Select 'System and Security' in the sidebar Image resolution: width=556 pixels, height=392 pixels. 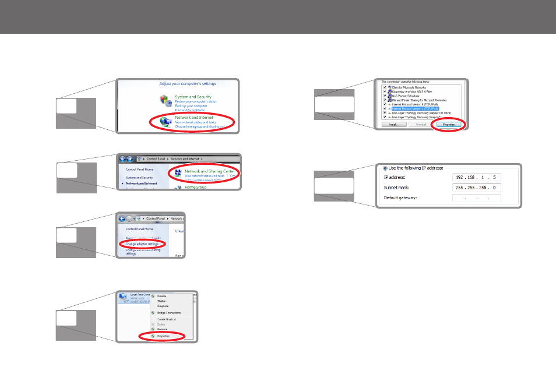[x=139, y=178]
